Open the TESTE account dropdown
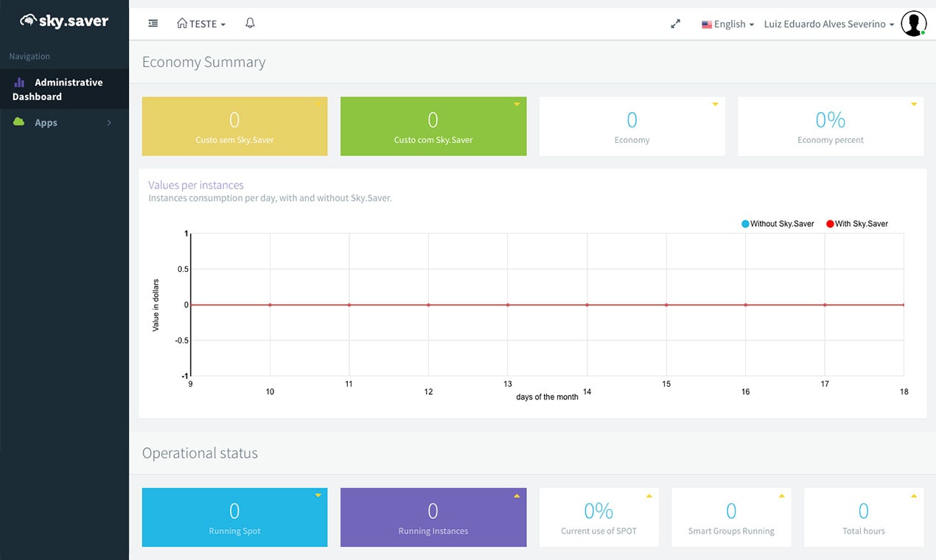Viewport: 936px width, 560px height. (x=201, y=24)
